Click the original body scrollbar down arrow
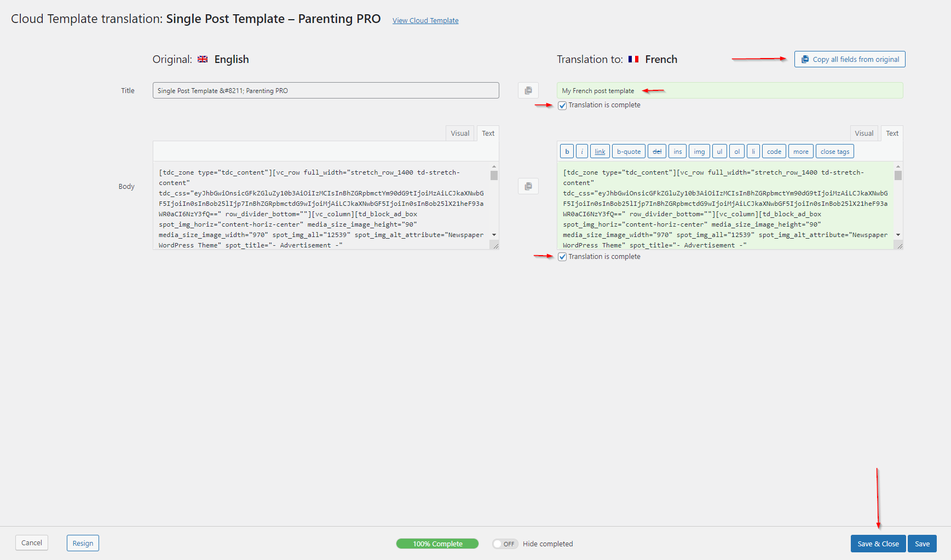951x560 pixels. tap(494, 235)
